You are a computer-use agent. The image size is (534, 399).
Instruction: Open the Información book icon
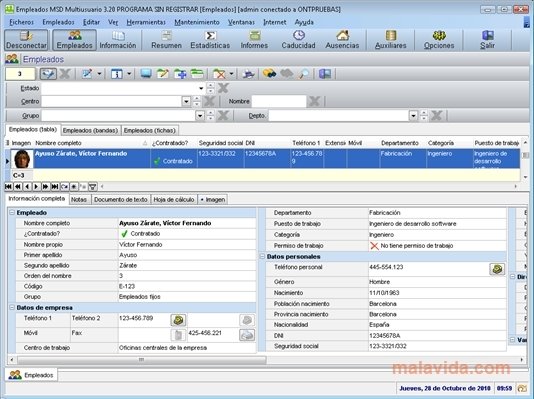(x=118, y=40)
